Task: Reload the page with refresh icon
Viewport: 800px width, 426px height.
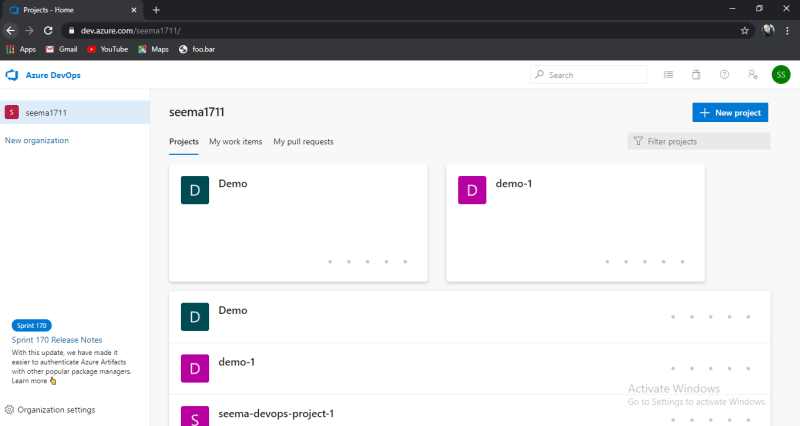Action: tap(48, 31)
